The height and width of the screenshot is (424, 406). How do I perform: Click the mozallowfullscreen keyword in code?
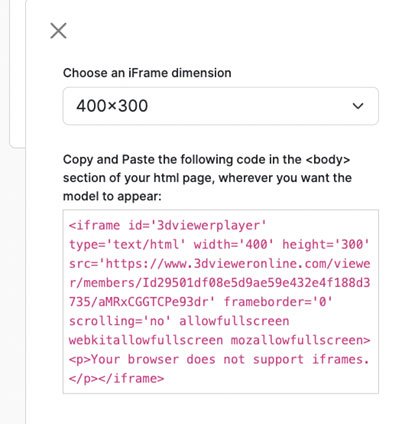pos(300,340)
